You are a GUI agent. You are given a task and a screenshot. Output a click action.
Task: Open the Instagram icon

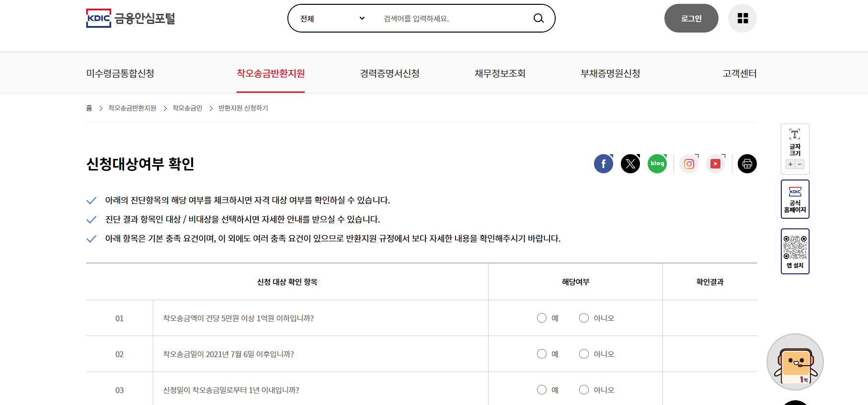coord(689,164)
